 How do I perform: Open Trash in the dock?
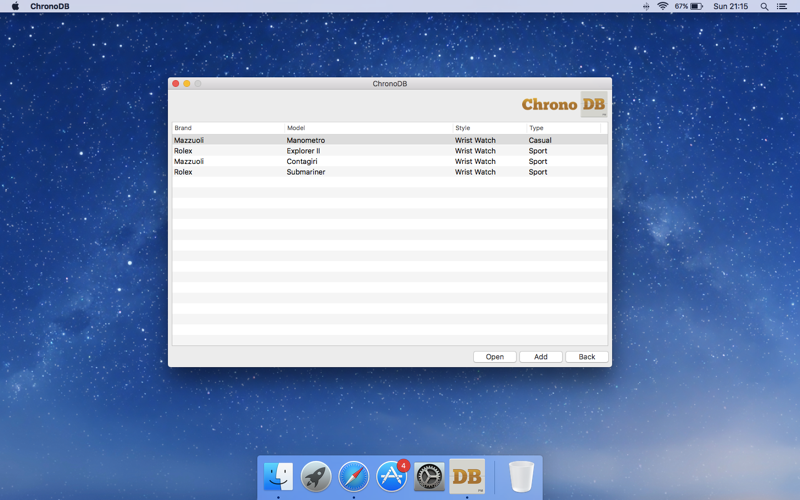(x=521, y=477)
